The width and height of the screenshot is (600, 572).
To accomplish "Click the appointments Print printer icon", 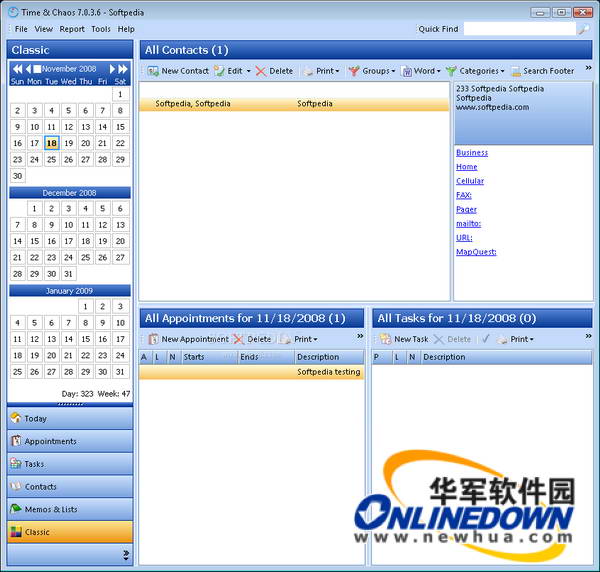I will pos(286,339).
